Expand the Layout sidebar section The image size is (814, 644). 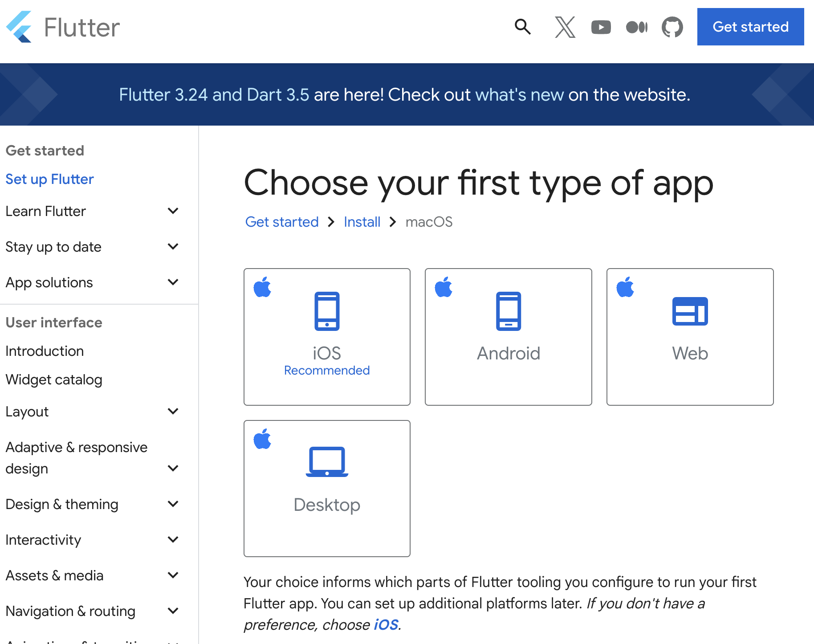tap(173, 411)
